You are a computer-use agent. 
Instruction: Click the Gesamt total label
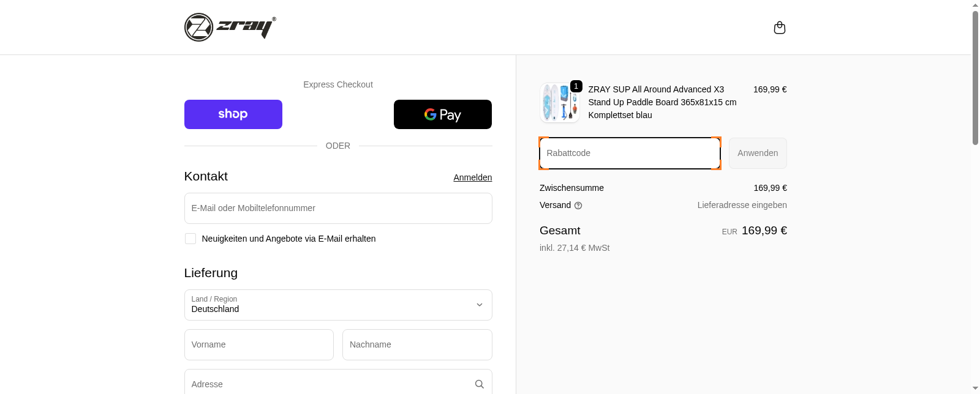(560, 231)
